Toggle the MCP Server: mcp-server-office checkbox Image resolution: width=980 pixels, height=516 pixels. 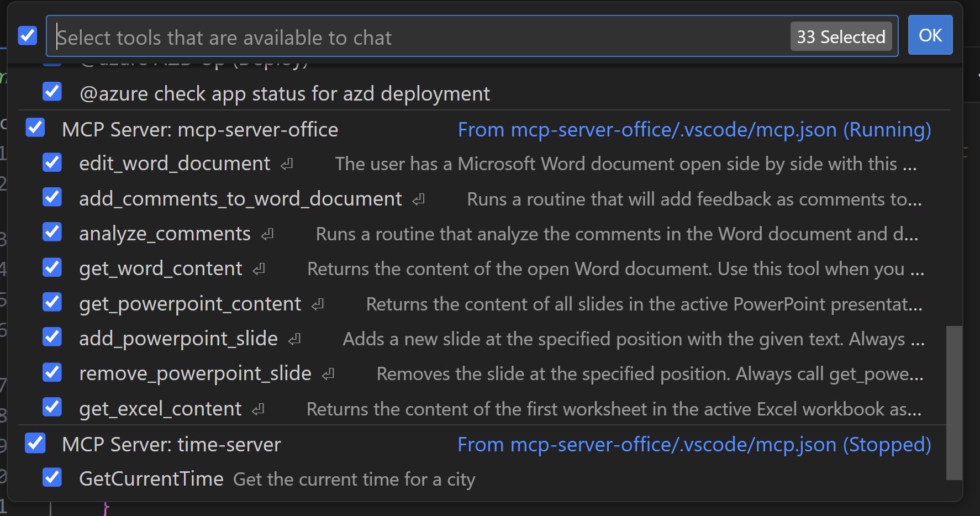point(35,128)
